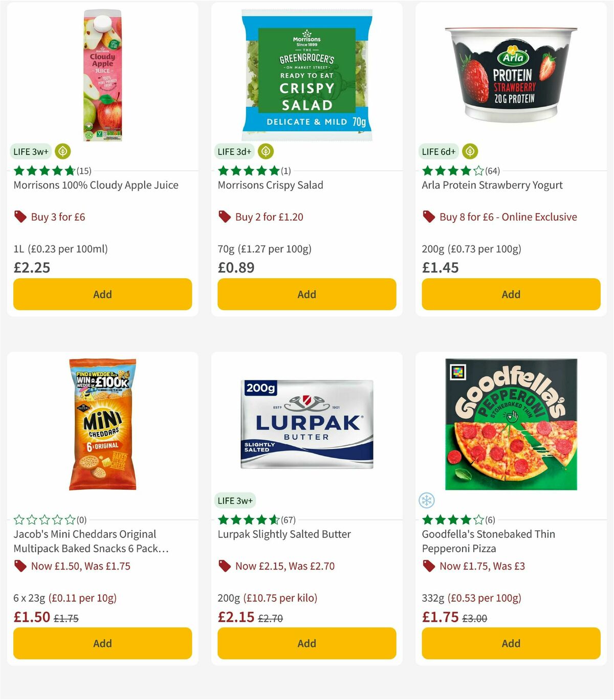This screenshot has width=614, height=700.
Task: Add Lurpak Slightly Salted Butter to basket
Action: 306,643
